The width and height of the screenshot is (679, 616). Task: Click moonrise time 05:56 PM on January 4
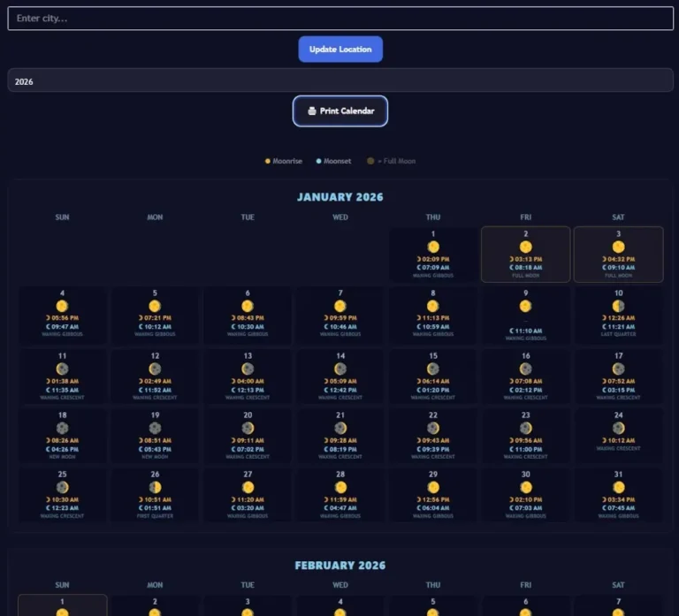(63, 318)
